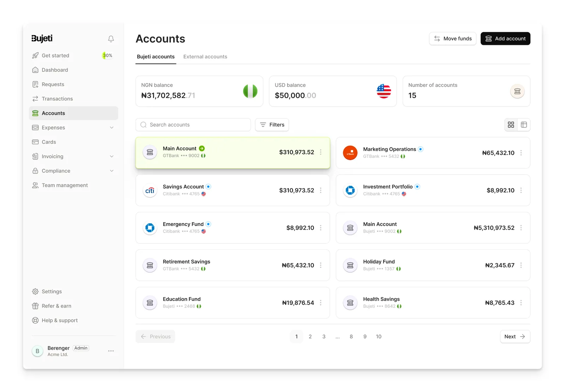The width and height of the screenshot is (565, 392).
Task: Switch to External accounts tab
Action: 205,57
